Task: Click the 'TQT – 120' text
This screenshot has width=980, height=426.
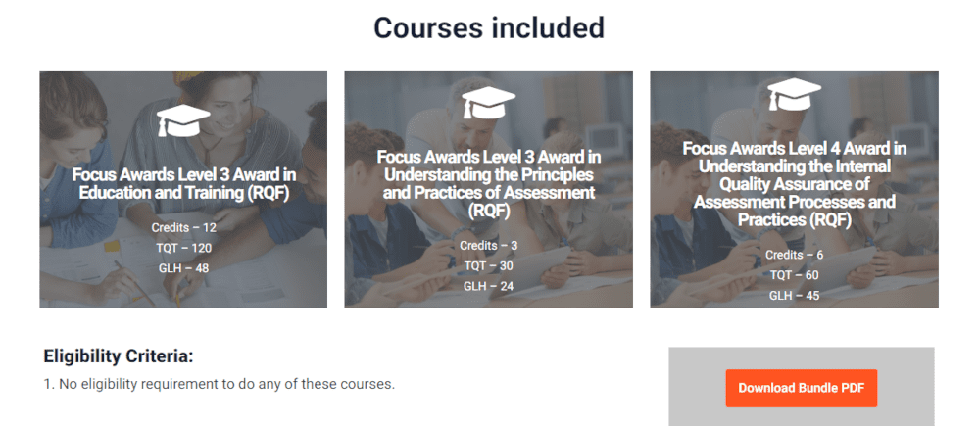Action: coord(184,248)
